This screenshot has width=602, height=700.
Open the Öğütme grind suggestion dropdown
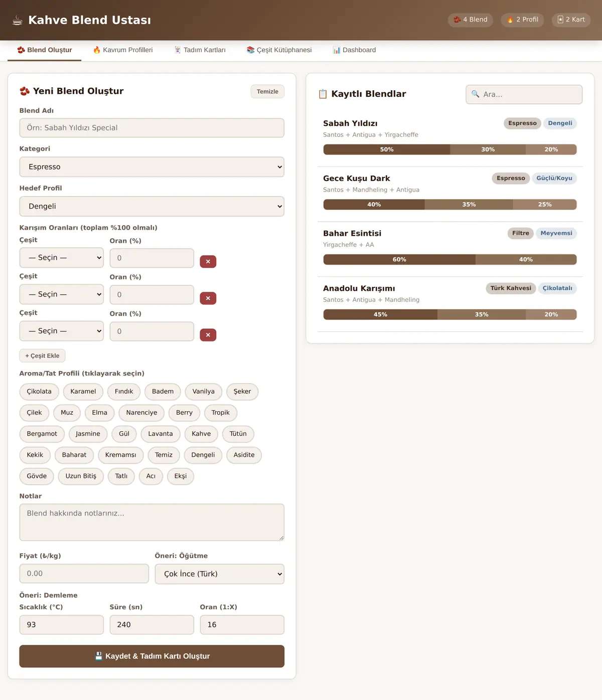point(220,574)
